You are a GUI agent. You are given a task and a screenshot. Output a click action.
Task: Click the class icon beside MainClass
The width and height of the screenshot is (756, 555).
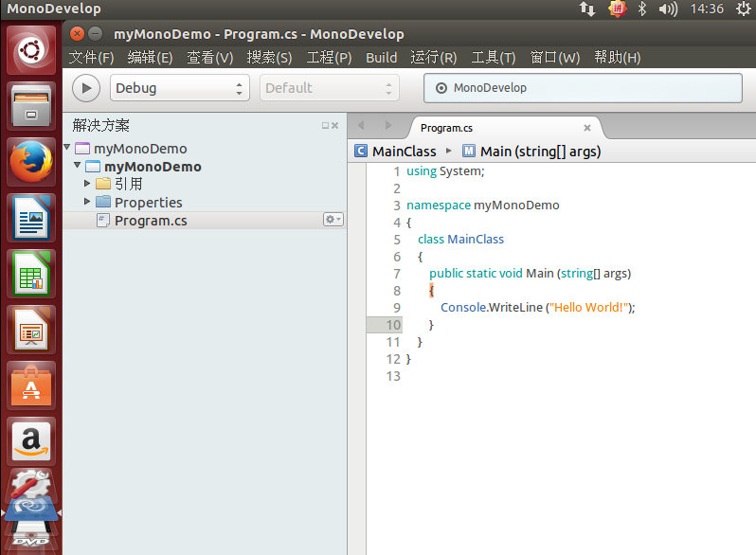(x=361, y=151)
